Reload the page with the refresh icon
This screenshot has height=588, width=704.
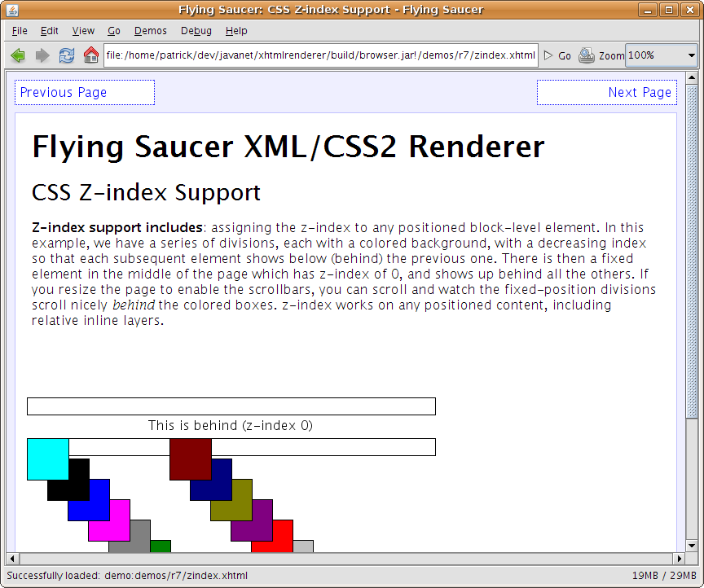[x=67, y=55]
